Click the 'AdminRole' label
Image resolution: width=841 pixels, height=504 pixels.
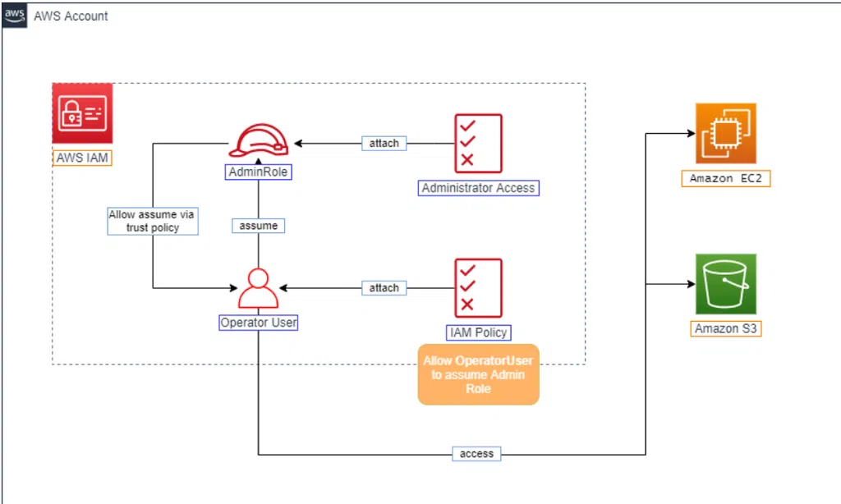tap(259, 172)
